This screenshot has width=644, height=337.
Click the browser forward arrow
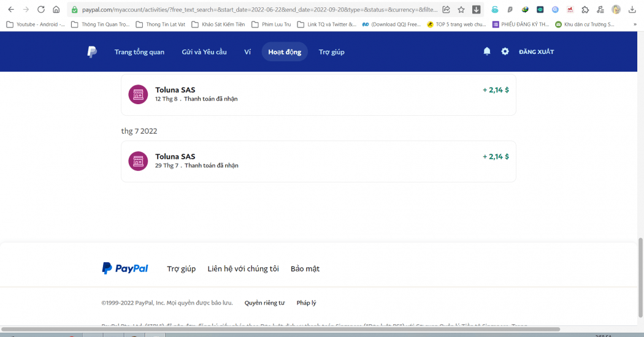click(26, 9)
